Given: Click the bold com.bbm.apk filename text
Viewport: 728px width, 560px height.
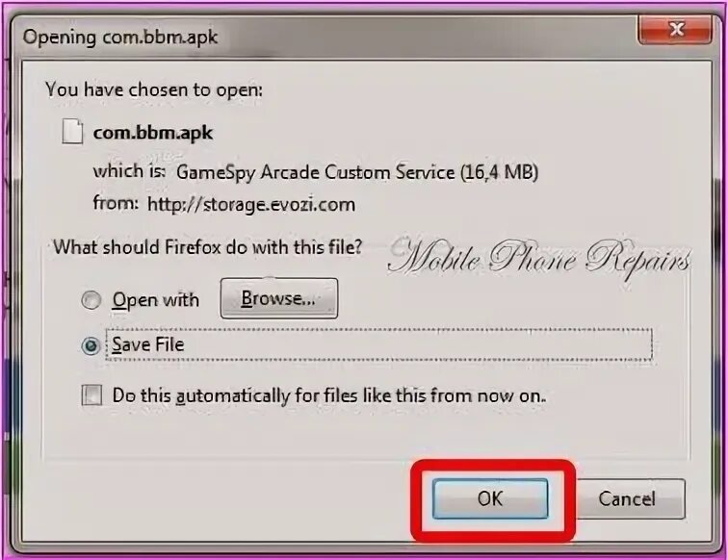Looking at the screenshot, I should [x=153, y=133].
